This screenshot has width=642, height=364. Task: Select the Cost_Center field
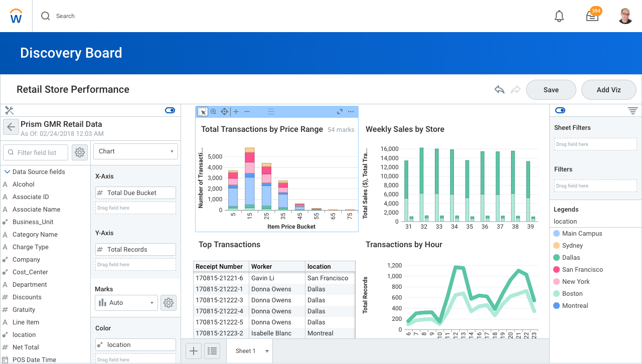coord(31,272)
